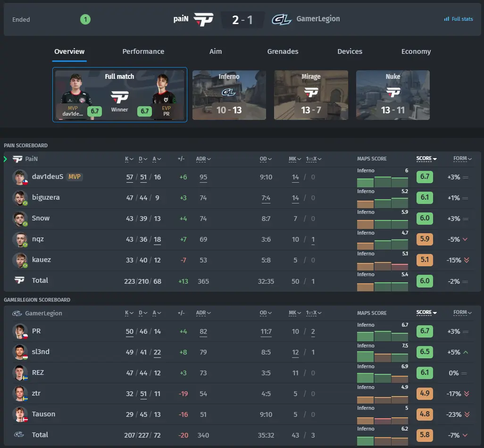This screenshot has width=484, height=448.
Task: Sort PaiN scoreboard by SCORE
Action: click(426, 159)
